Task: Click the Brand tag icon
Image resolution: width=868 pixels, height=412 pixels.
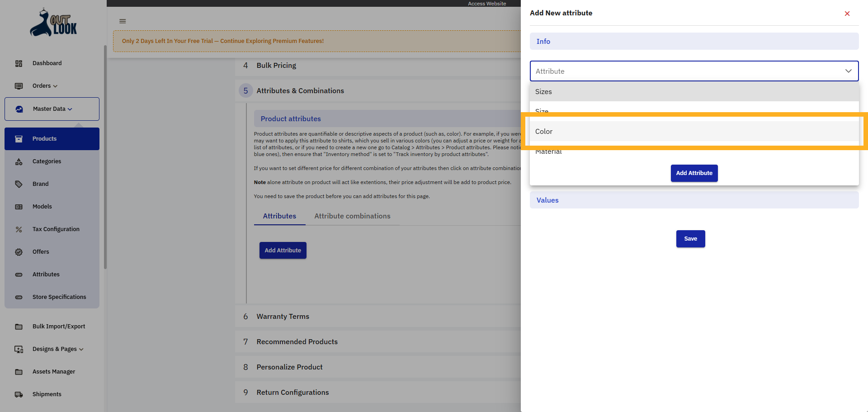Action: point(19,184)
